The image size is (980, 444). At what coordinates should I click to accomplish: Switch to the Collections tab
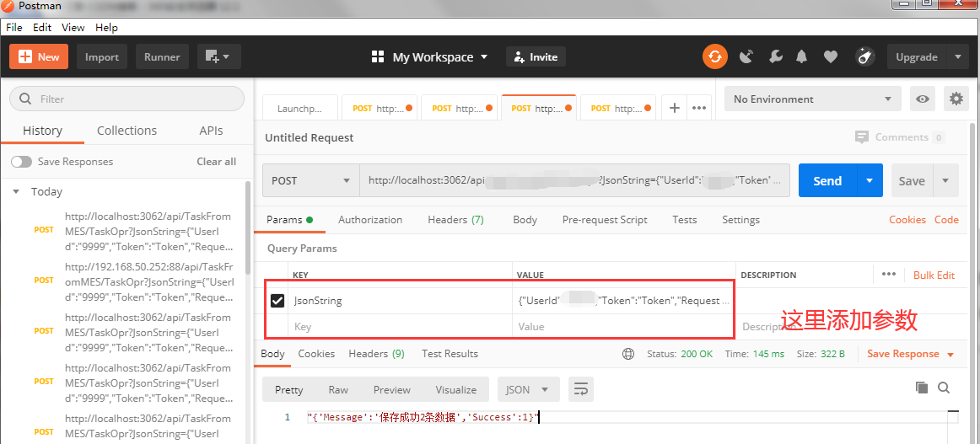tap(127, 131)
